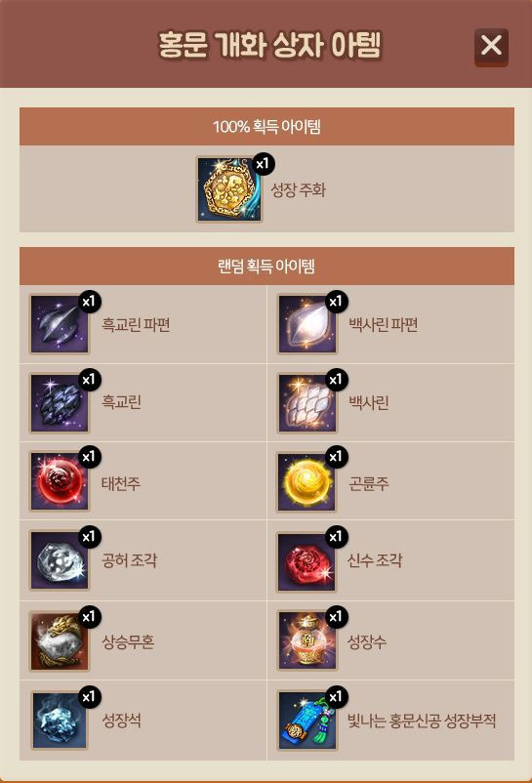The image size is (532, 783).
Task: Select the red 태천주 orb icon
Action: [60, 481]
